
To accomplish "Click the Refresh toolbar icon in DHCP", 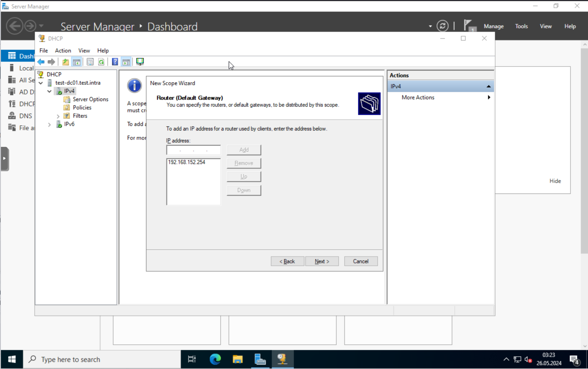I will [101, 62].
